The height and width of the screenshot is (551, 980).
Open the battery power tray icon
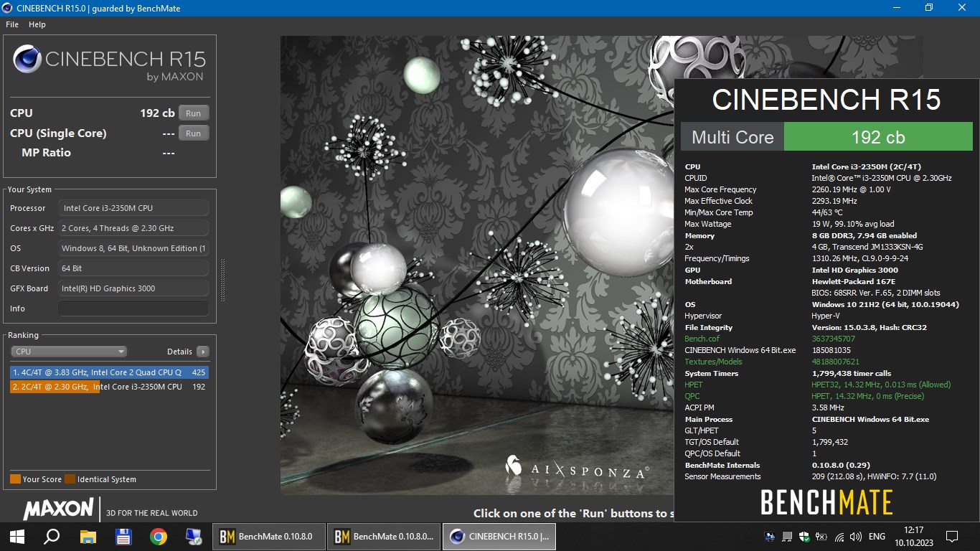[821, 536]
